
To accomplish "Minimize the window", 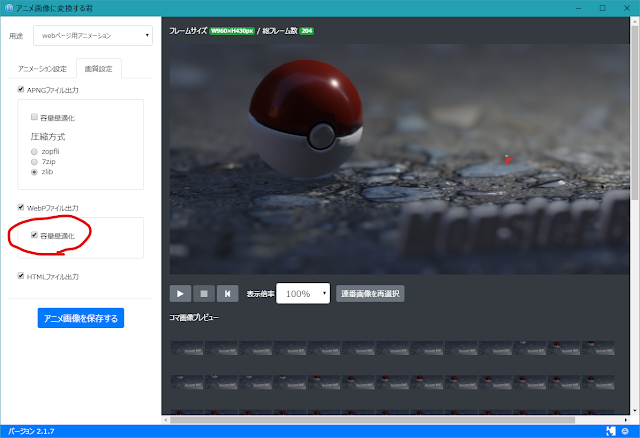I will point(578,8).
